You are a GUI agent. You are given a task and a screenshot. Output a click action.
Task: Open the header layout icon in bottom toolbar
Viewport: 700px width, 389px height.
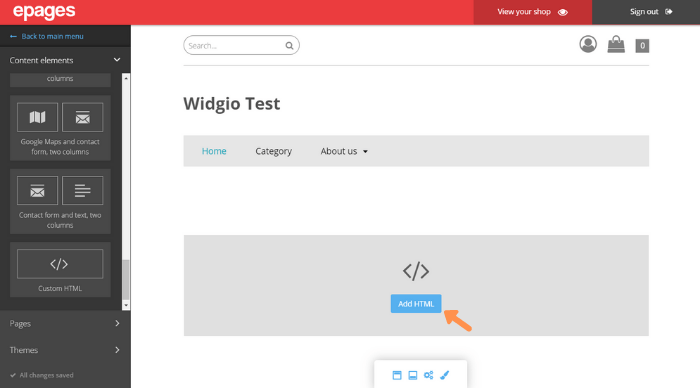397,375
